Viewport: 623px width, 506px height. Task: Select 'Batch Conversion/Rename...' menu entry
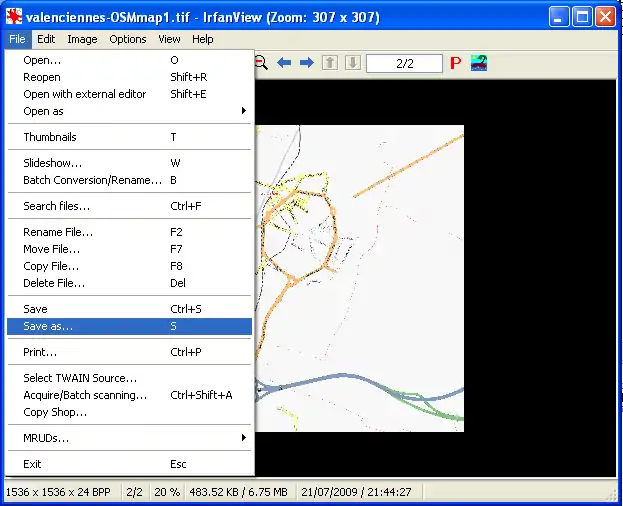(x=92, y=180)
